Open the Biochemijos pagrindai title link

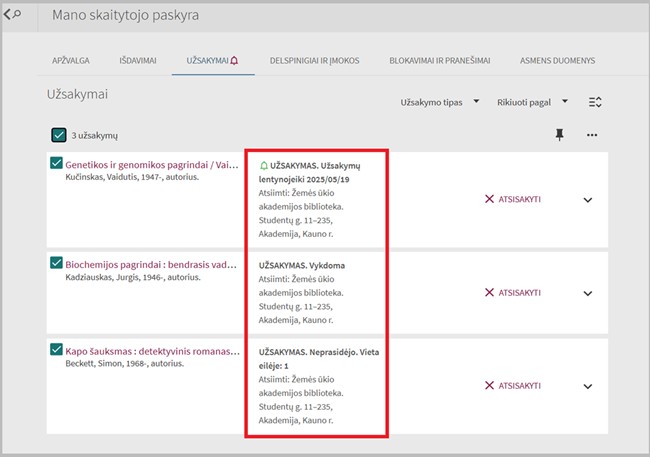(152, 264)
